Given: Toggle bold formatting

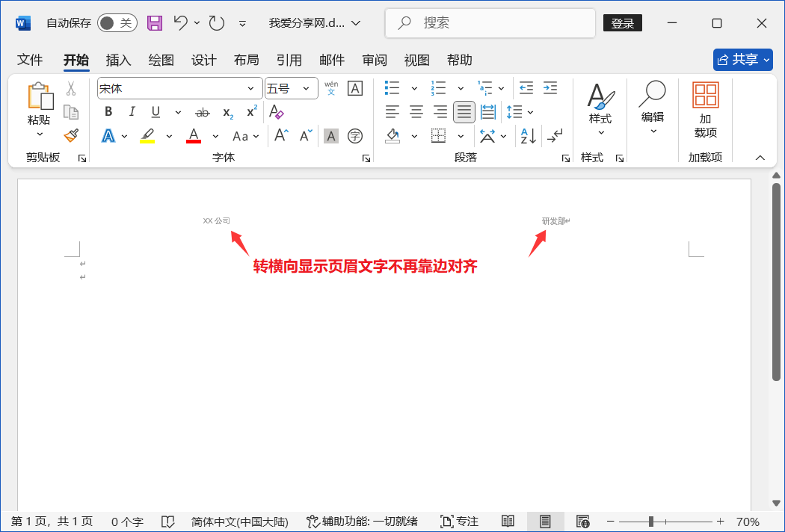Looking at the screenshot, I should [108, 111].
